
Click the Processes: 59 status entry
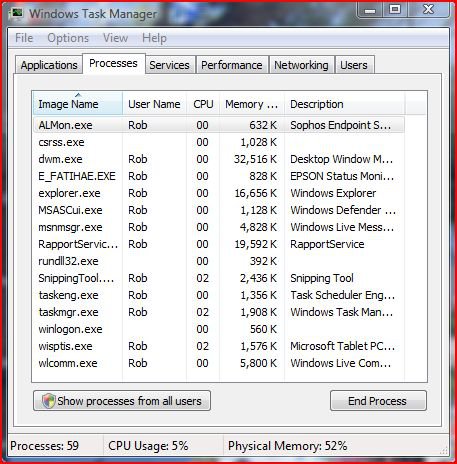pyautogui.click(x=44, y=446)
